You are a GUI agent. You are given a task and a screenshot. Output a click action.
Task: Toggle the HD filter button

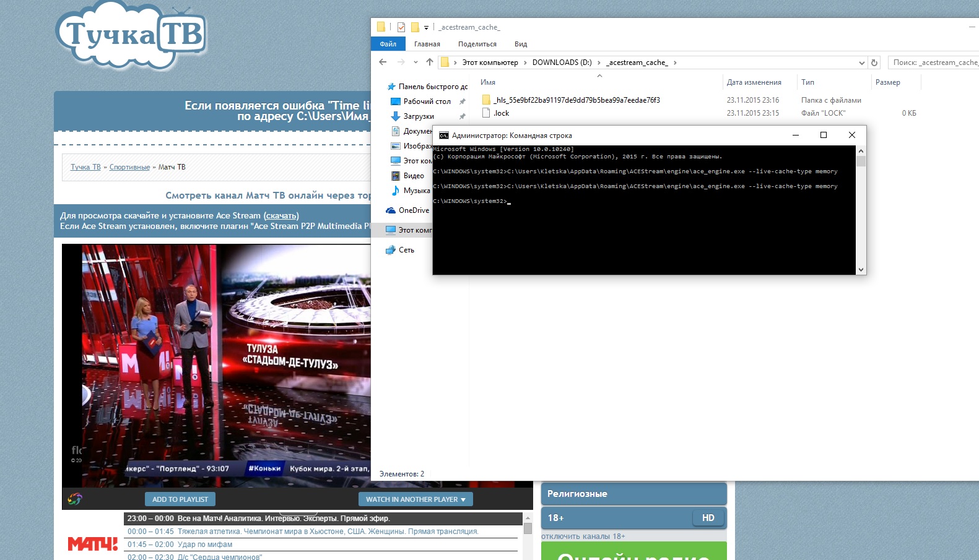[x=708, y=518]
